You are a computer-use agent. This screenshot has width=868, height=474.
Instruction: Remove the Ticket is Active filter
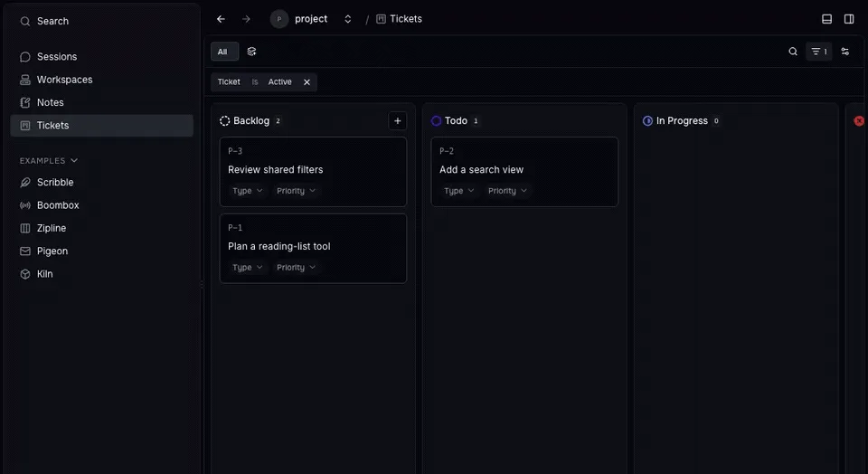click(307, 82)
